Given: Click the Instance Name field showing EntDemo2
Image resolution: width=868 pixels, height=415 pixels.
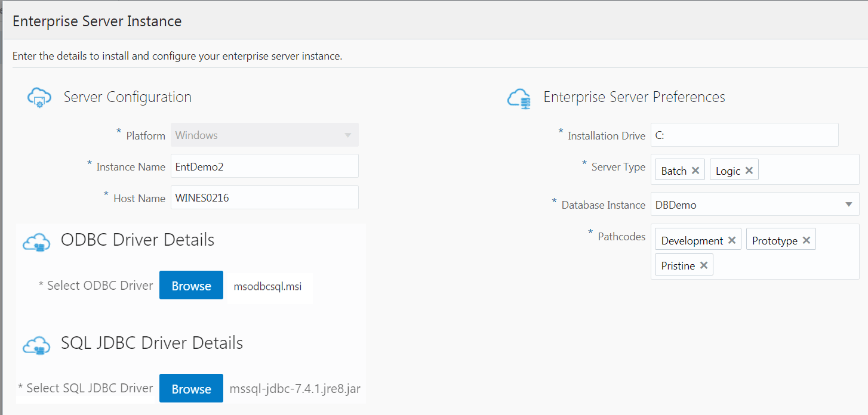Looking at the screenshot, I should (264, 166).
